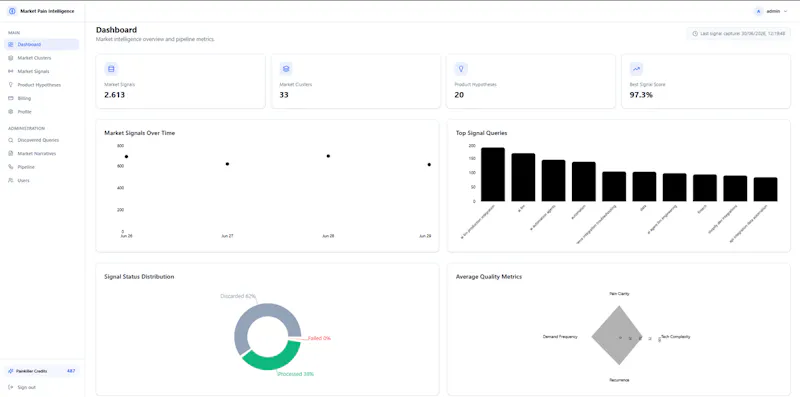800x397 pixels.
Task: Open the Pipeline admin page
Action: point(41,167)
